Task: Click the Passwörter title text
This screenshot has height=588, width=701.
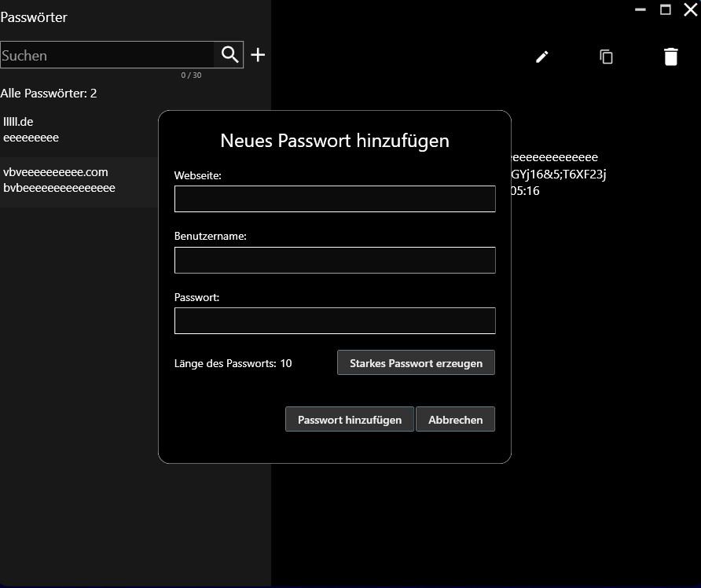Action: (34, 17)
